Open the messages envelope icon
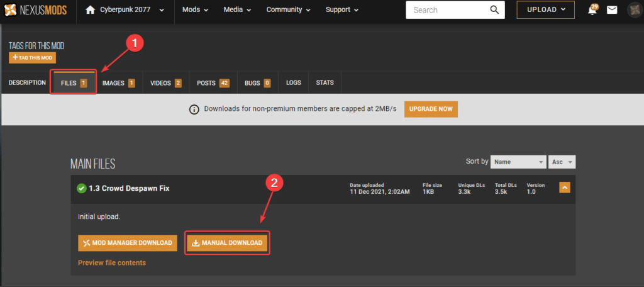 tap(612, 10)
